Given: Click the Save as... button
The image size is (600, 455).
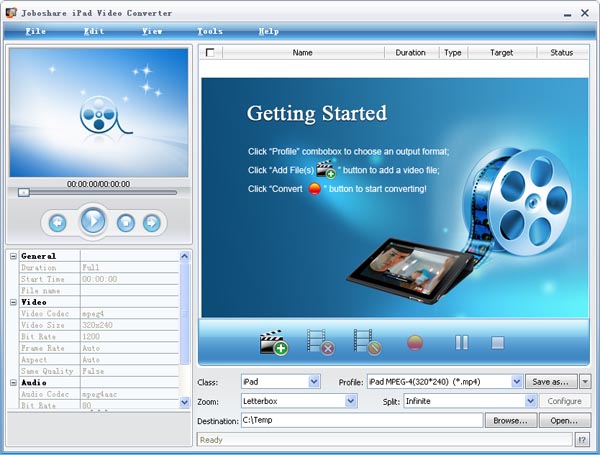Looking at the screenshot, I should point(551,382).
